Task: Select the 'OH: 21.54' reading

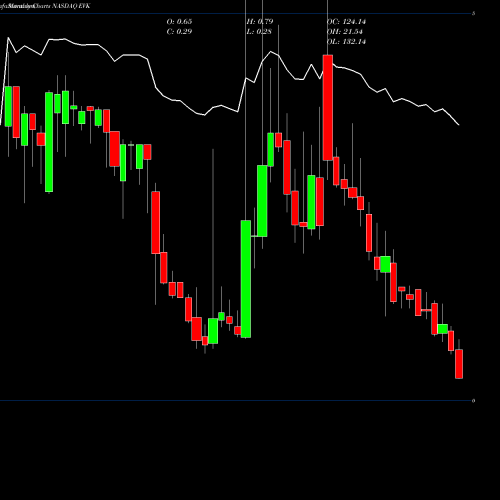Action: click(x=344, y=31)
